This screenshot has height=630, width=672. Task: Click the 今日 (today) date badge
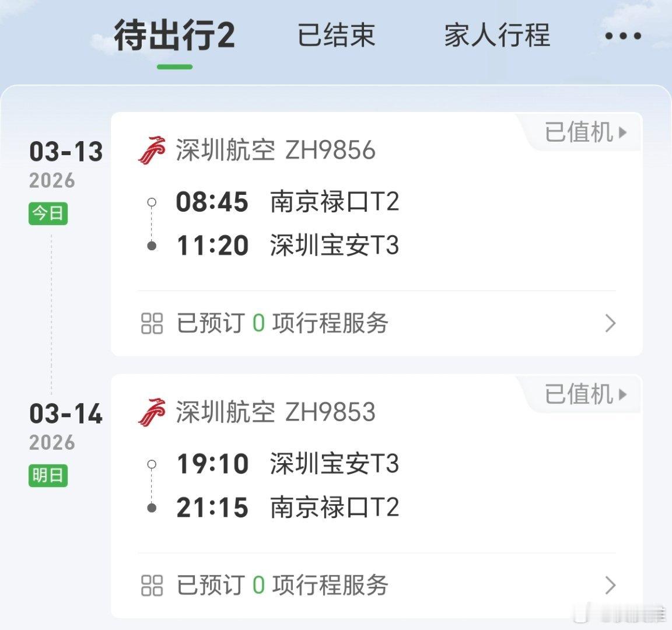(x=48, y=213)
